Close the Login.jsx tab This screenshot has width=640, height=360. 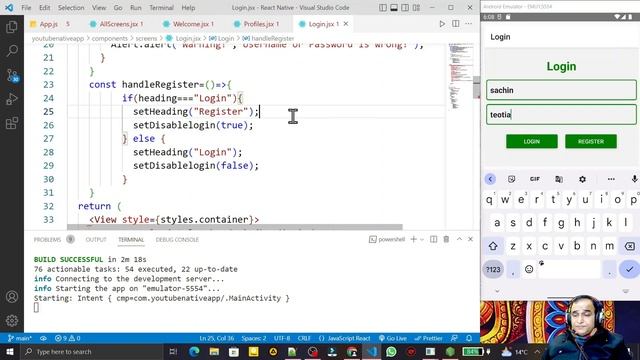(346, 24)
